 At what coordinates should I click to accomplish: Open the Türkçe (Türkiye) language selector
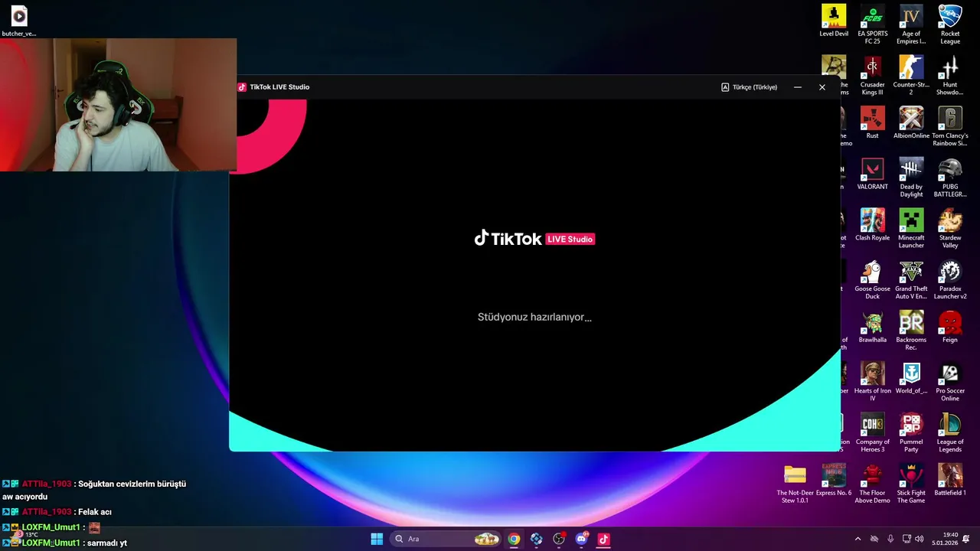[749, 87]
